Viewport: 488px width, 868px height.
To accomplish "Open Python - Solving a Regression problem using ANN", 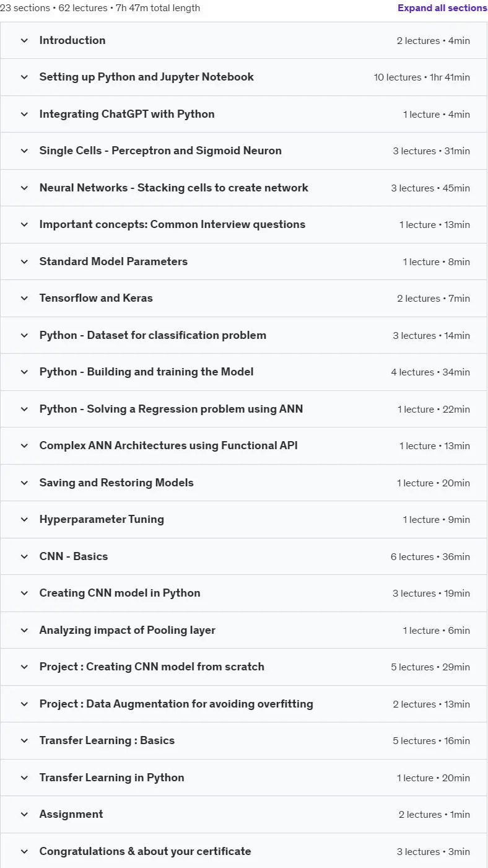I will pos(244,409).
